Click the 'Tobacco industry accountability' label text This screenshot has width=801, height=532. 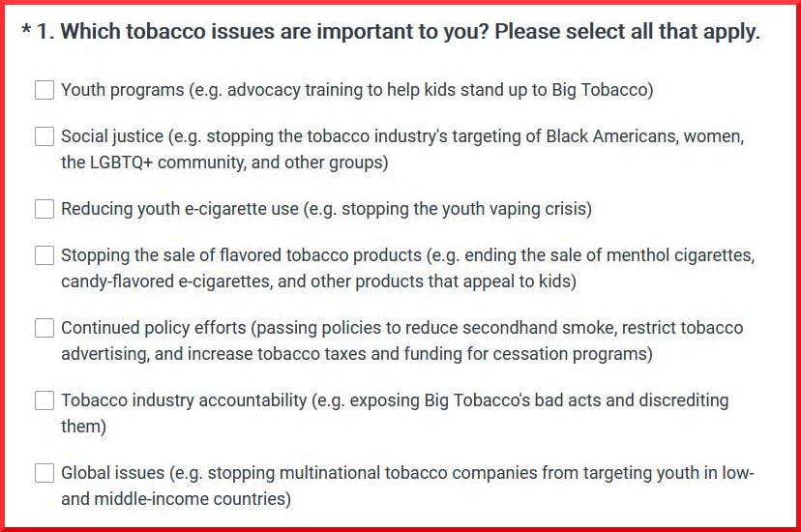[184, 400]
